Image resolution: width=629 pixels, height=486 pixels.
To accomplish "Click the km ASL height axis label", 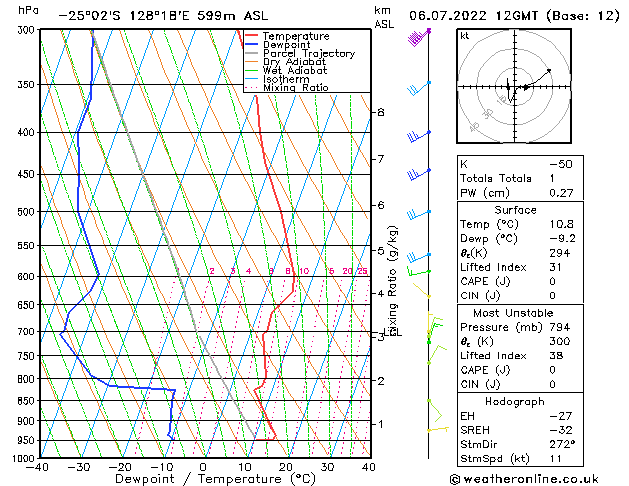I will [384, 17].
